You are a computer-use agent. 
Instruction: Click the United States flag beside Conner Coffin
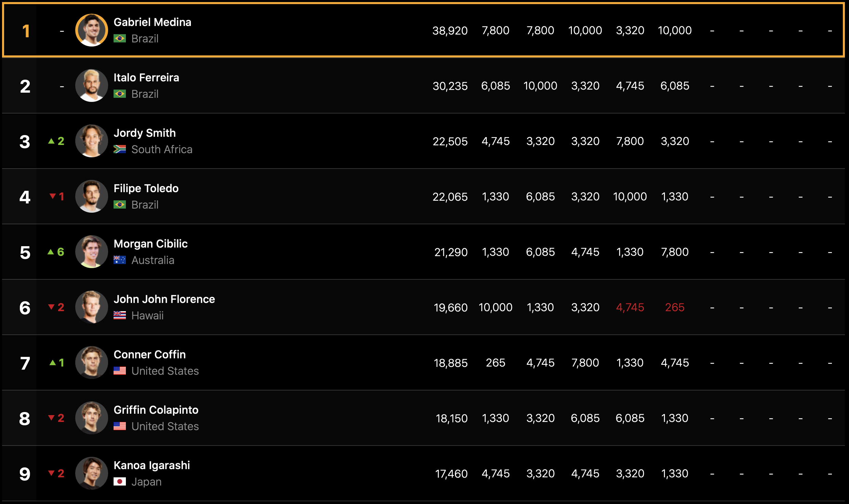[x=120, y=371]
